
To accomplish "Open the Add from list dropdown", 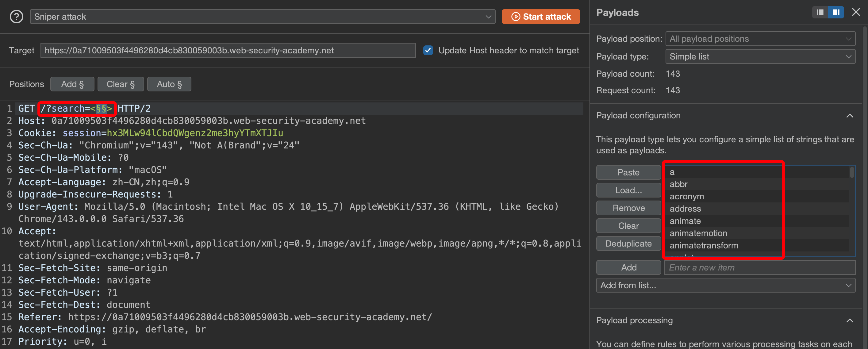I will coord(725,285).
